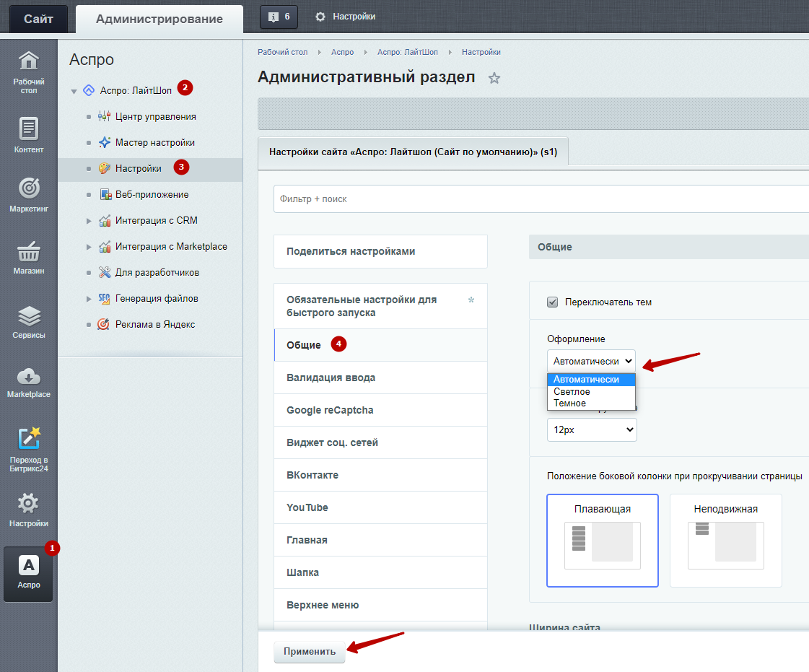Choose Автоматически in the dropdown list

pyautogui.click(x=591, y=380)
